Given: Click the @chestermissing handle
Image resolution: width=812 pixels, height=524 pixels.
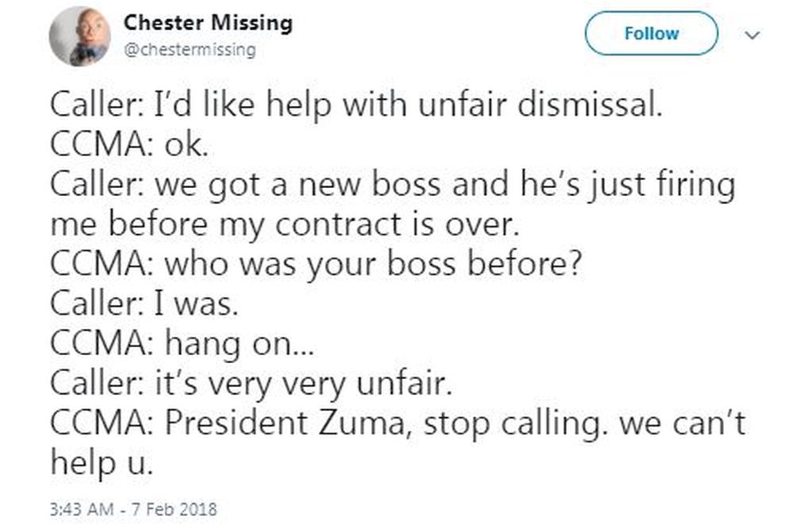Looking at the screenshot, I should (190, 50).
